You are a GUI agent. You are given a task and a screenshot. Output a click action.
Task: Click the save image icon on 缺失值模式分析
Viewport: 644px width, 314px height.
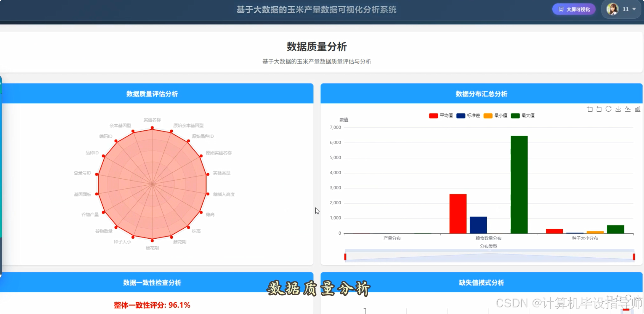[x=638, y=299]
